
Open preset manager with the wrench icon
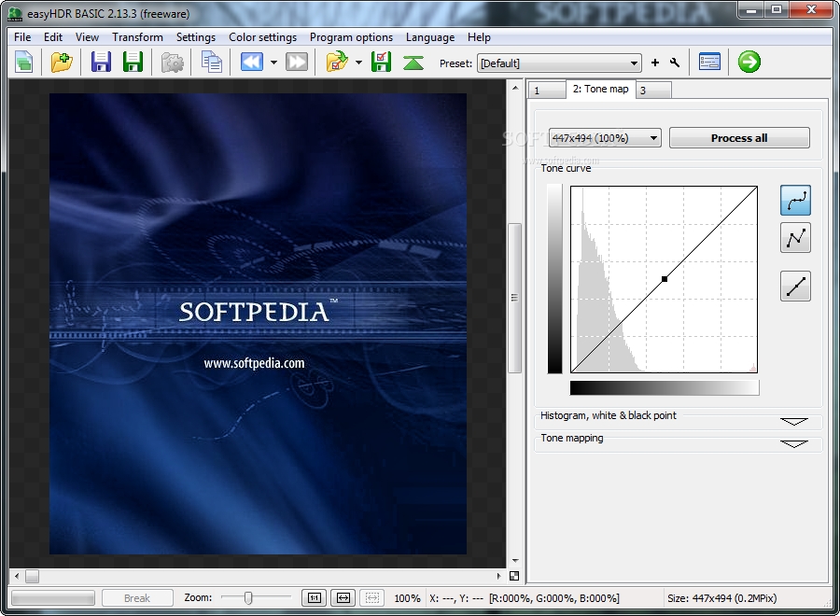point(675,63)
